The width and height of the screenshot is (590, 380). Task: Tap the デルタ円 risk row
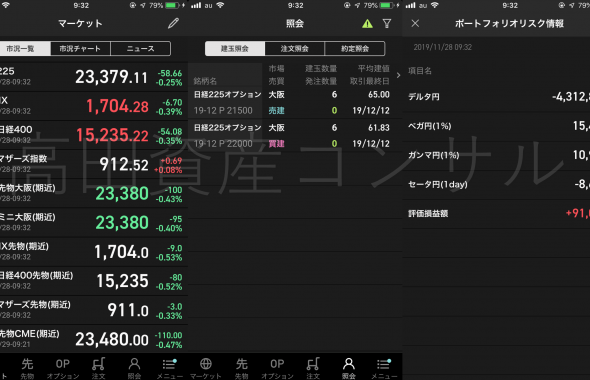pos(496,97)
